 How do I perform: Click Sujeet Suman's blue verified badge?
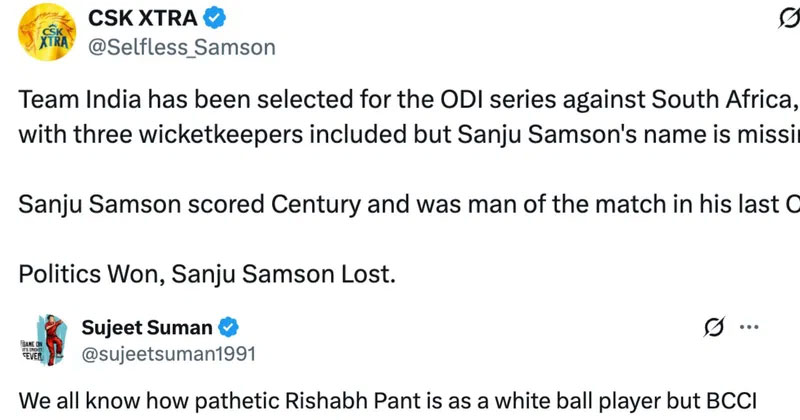pyautogui.click(x=229, y=327)
